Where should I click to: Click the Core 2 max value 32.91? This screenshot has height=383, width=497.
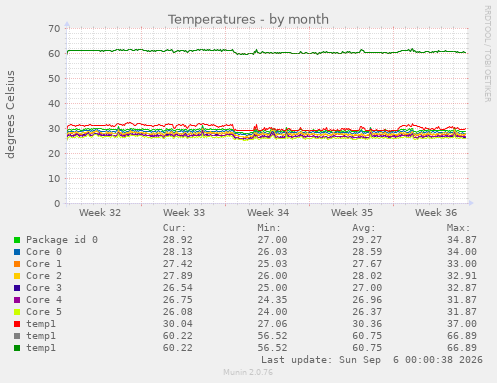(462, 276)
